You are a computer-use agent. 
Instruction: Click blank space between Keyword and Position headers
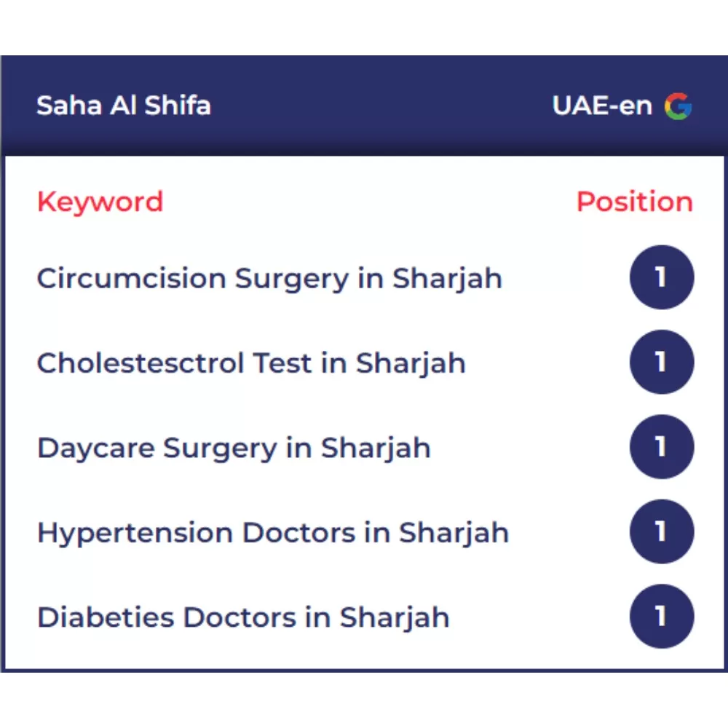point(364,202)
